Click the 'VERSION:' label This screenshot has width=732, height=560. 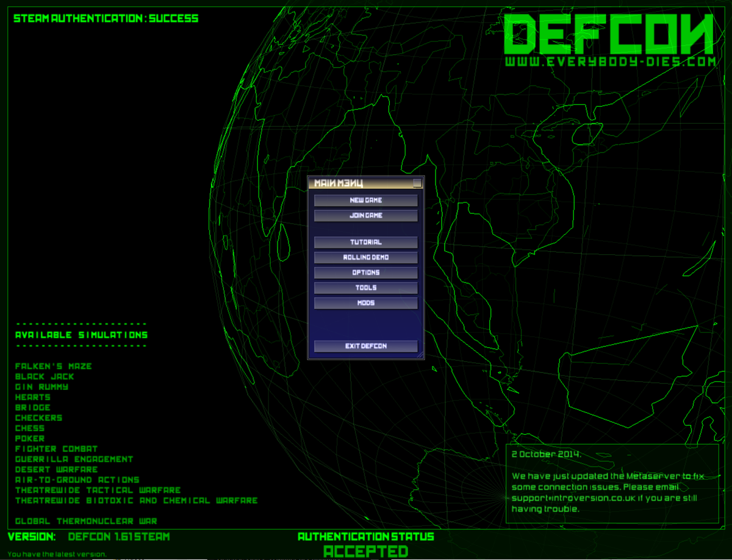coord(32,537)
